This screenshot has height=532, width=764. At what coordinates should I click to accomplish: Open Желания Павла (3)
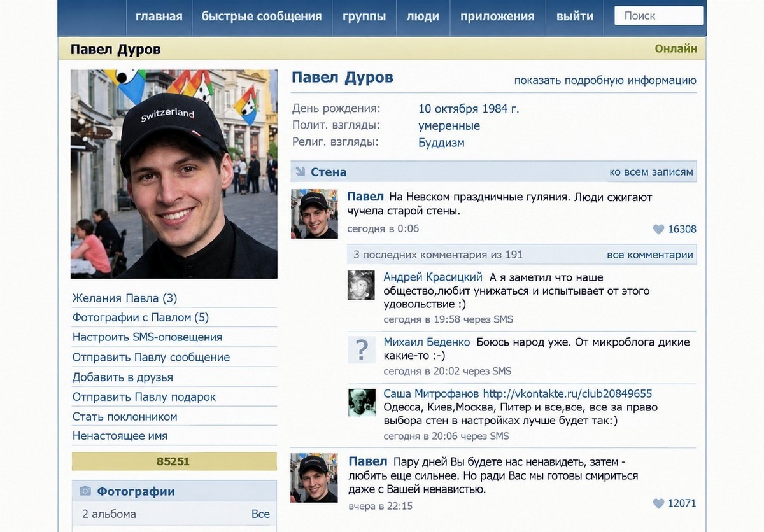pos(125,298)
